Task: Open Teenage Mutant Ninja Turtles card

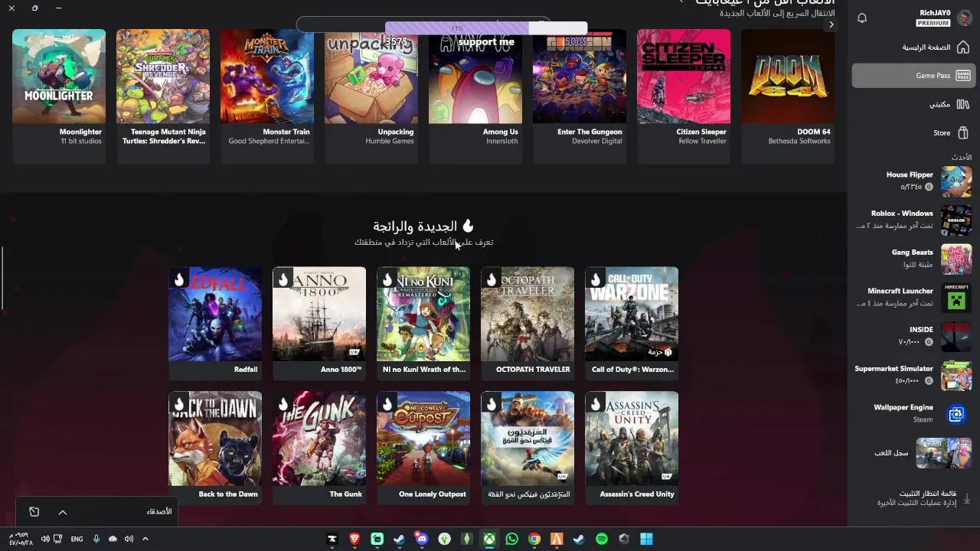Action: tap(163, 96)
